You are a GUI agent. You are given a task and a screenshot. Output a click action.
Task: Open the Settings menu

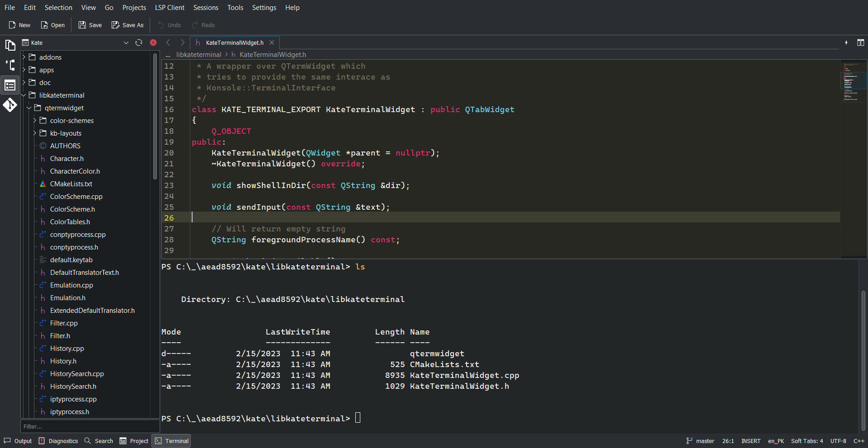(x=264, y=7)
